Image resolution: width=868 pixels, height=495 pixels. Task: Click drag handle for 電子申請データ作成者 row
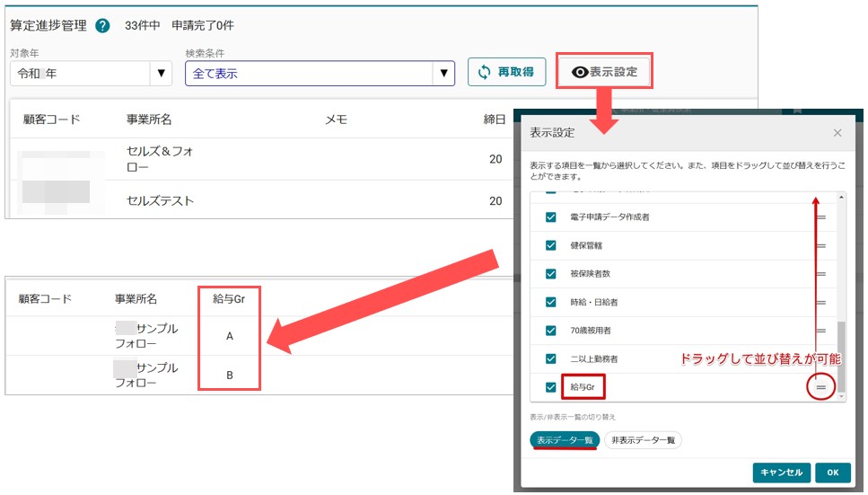[x=820, y=217]
